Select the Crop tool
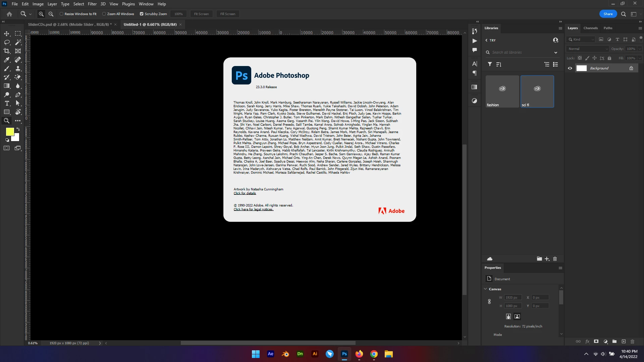Viewport: 644px width, 362px height. coord(7,51)
